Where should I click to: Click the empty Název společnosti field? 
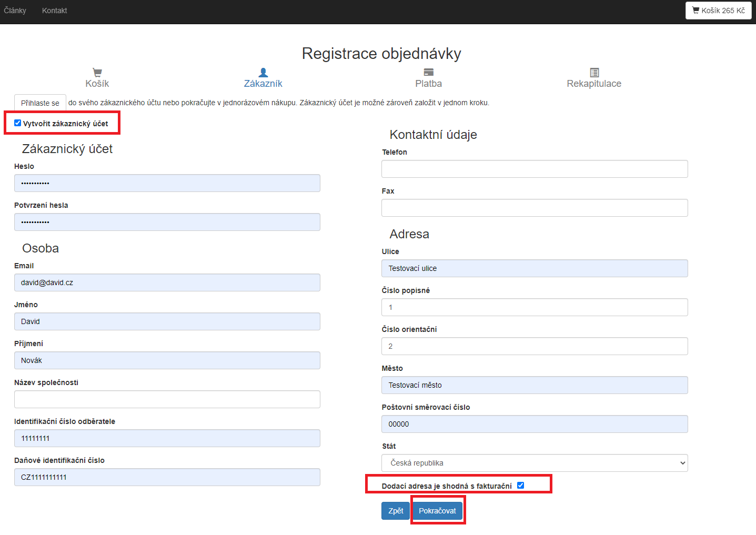click(x=167, y=399)
